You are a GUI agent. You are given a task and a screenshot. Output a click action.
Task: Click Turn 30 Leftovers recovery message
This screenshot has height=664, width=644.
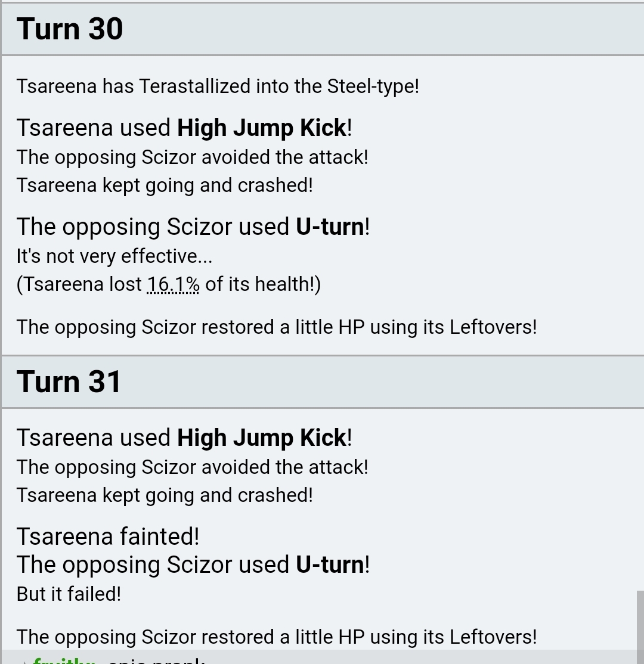(277, 327)
